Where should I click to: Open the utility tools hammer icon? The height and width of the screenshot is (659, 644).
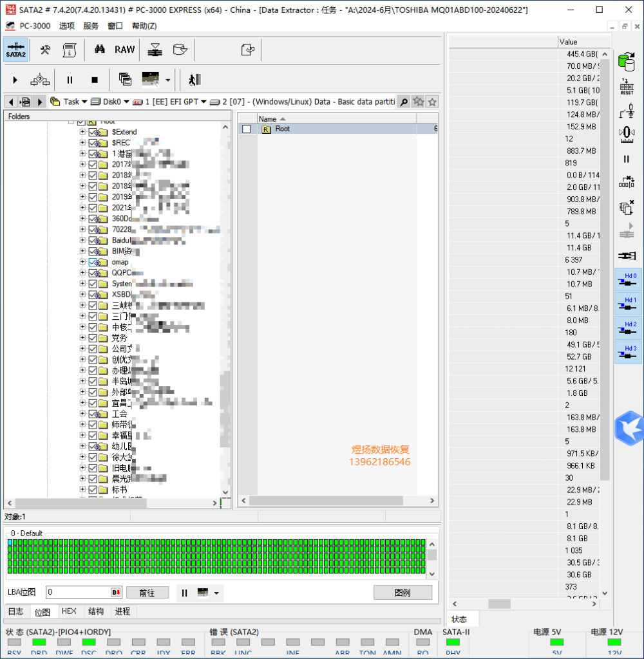coord(45,50)
